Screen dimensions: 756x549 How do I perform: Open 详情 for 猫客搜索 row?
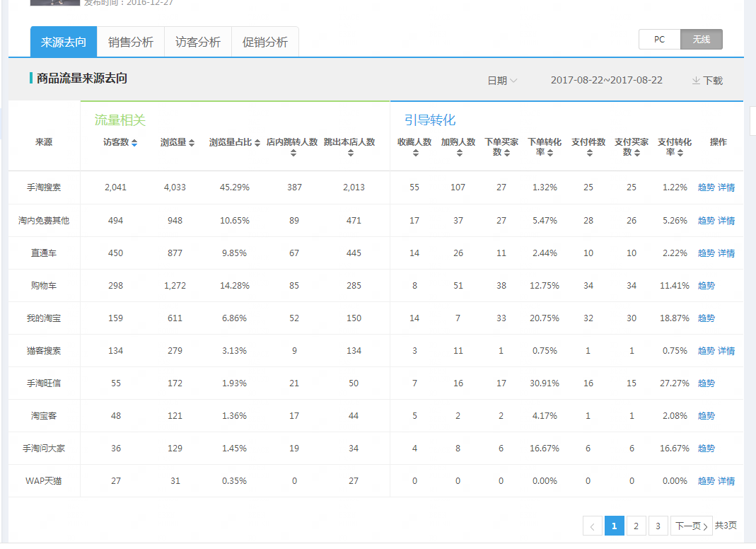pyautogui.click(x=726, y=351)
